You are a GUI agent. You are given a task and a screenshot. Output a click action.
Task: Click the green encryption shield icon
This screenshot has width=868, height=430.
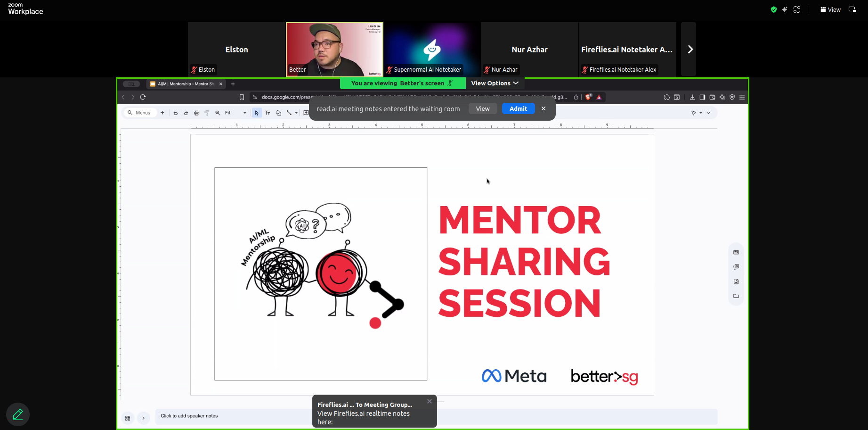[x=773, y=9]
